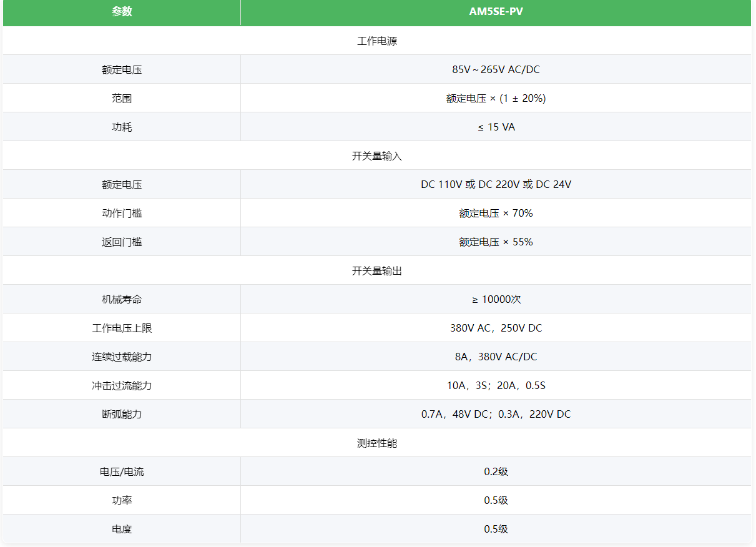
Task: Click the ≤ 15 VA power consumption value
Action: (496, 127)
